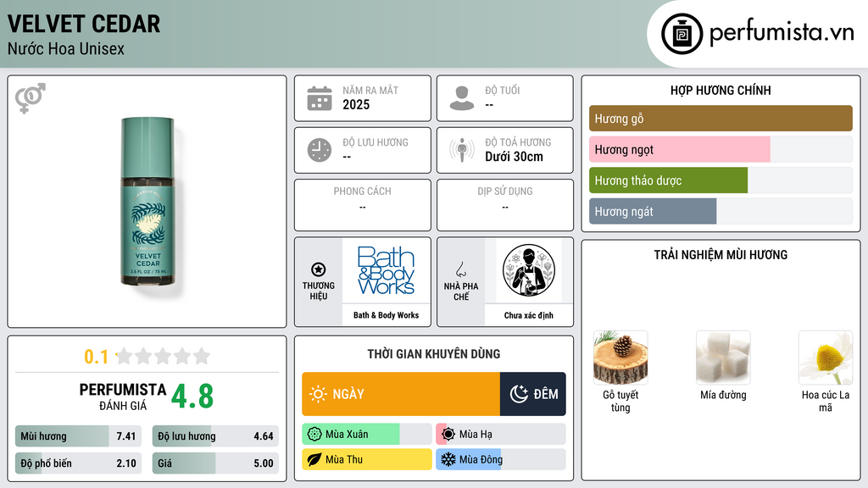The height and width of the screenshot is (488, 868).
Task: Click the clock icon for Độ lưu hương
Action: (x=320, y=150)
